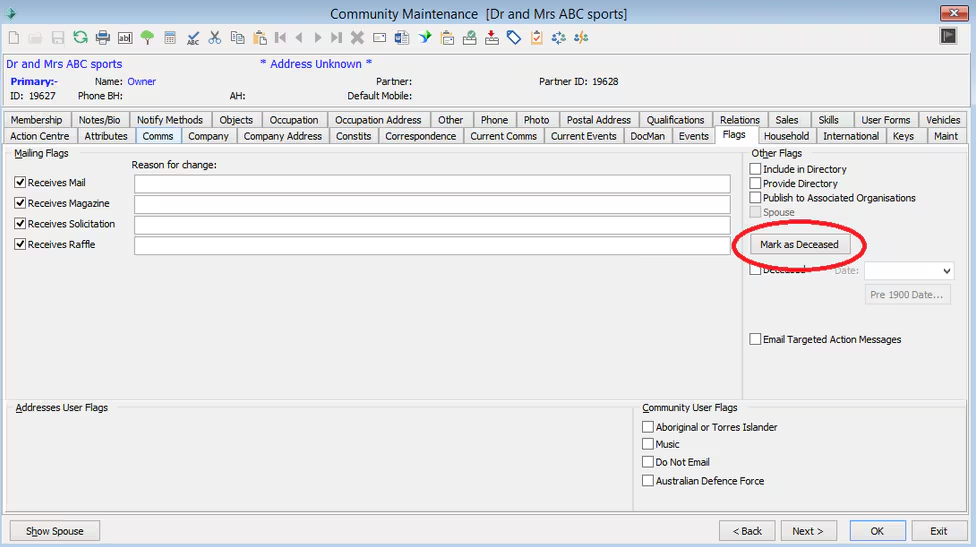The image size is (976, 547).
Task: Click the scissors Cut icon
Action: click(215, 38)
